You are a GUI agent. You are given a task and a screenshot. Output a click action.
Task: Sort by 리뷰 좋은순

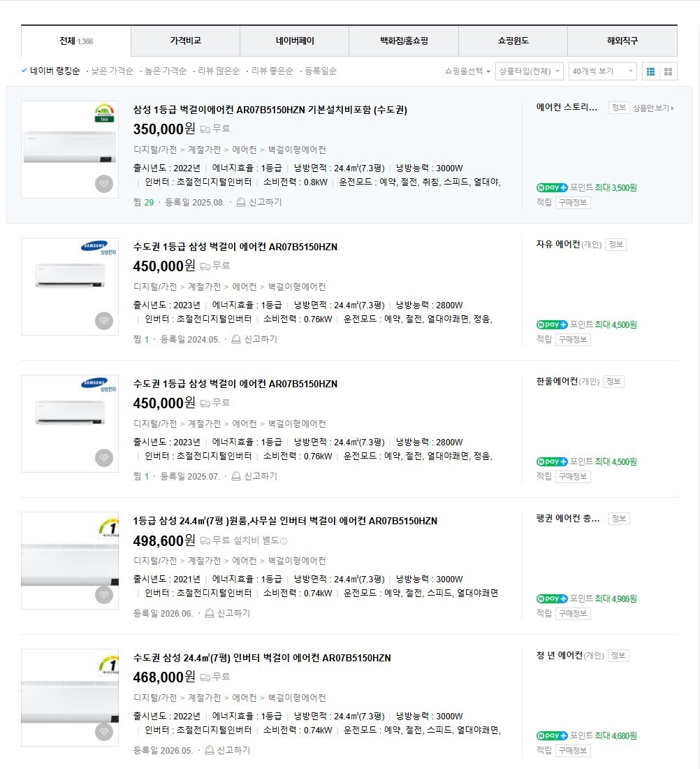[x=272, y=71]
